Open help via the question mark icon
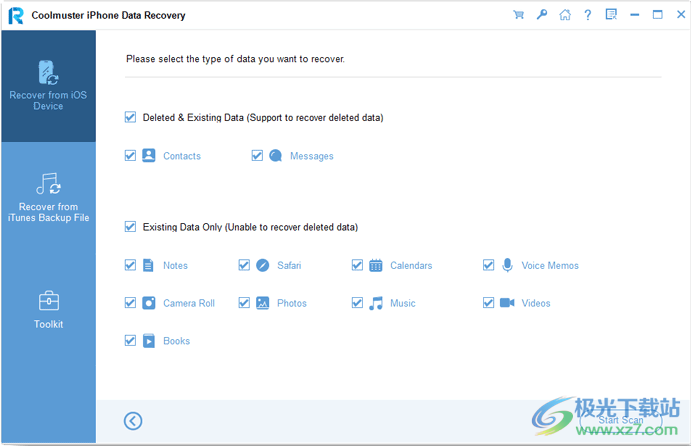This screenshot has height=446, width=691. 587,15
